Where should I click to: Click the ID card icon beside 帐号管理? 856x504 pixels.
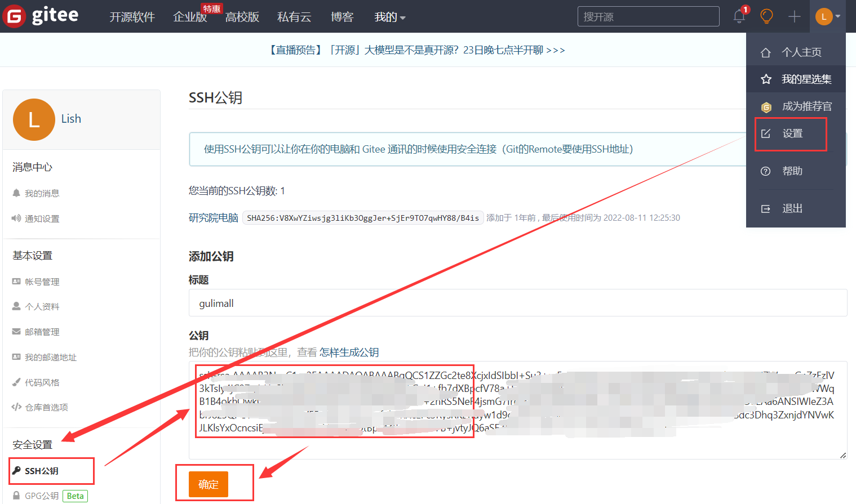(x=16, y=281)
